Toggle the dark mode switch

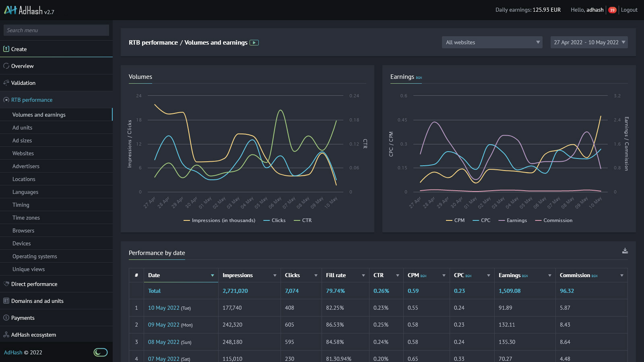(x=100, y=352)
